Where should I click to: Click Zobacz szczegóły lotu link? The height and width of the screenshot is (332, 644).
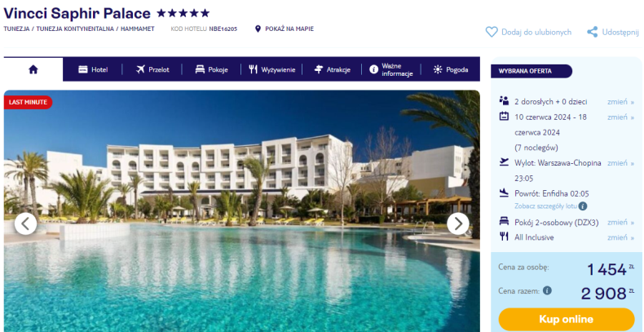[545, 206]
